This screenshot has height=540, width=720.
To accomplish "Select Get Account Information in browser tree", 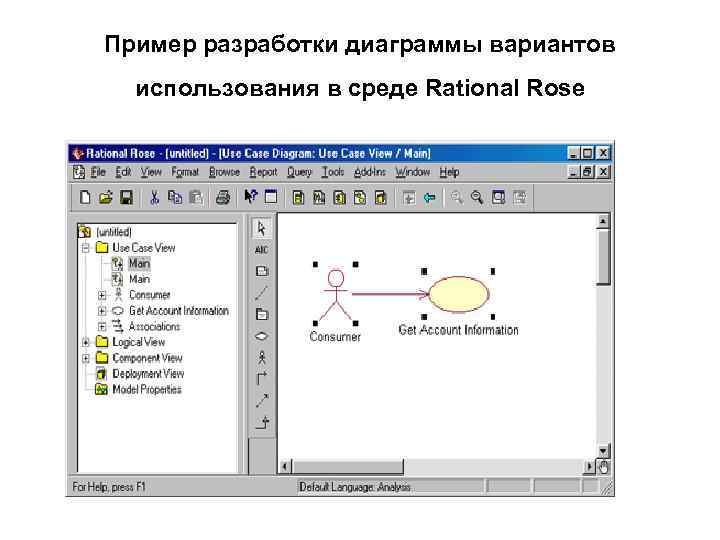I will [179, 311].
